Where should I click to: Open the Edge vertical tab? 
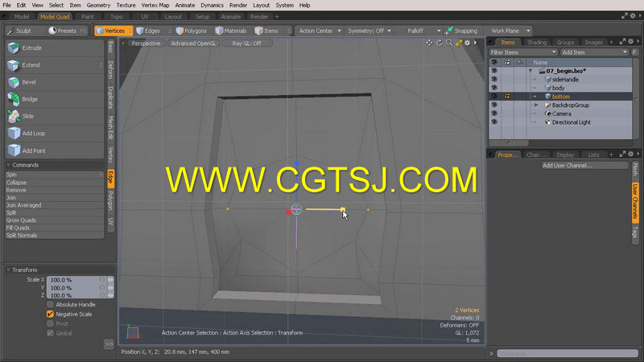[x=110, y=178]
